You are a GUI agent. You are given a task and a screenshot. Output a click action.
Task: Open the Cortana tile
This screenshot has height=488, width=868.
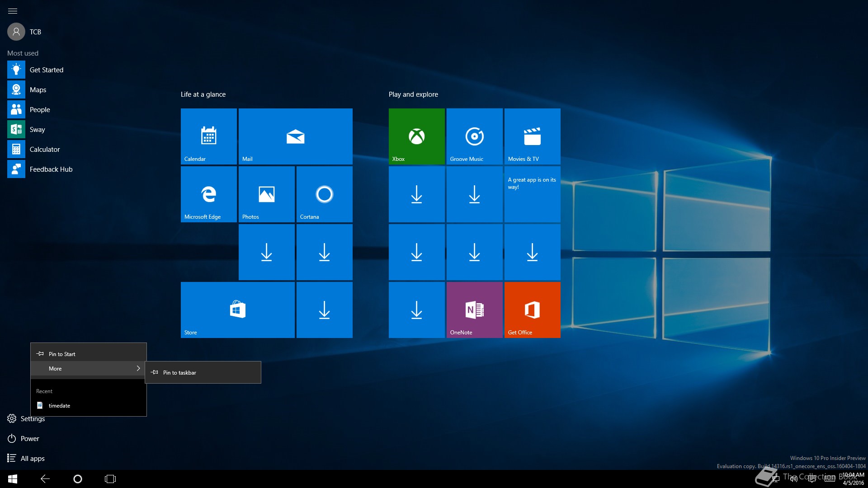click(x=325, y=194)
